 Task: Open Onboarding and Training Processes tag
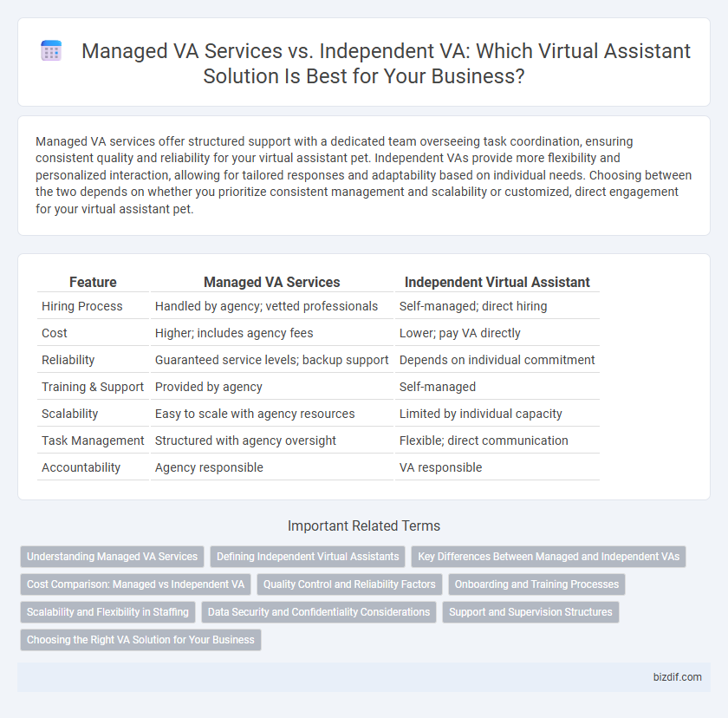point(536,584)
